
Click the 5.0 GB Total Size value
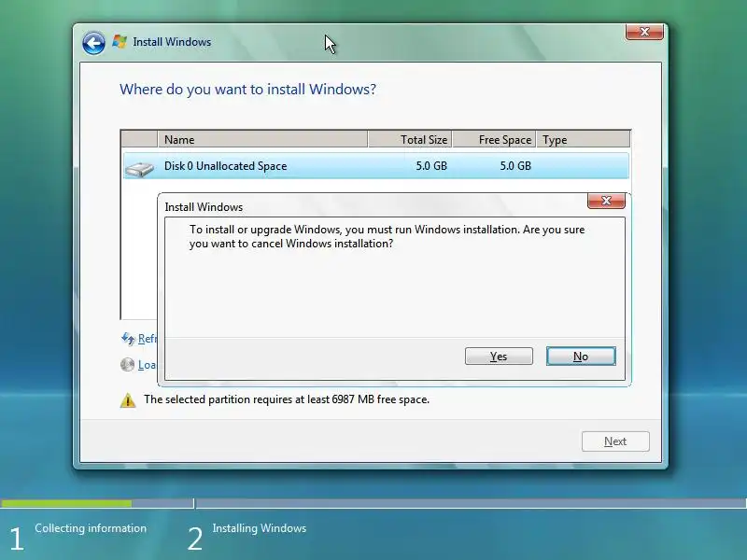[x=431, y=166]
